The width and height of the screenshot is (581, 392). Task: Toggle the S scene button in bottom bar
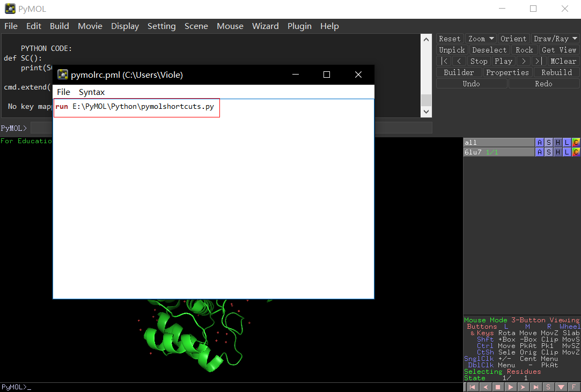[x=548, y=387]
